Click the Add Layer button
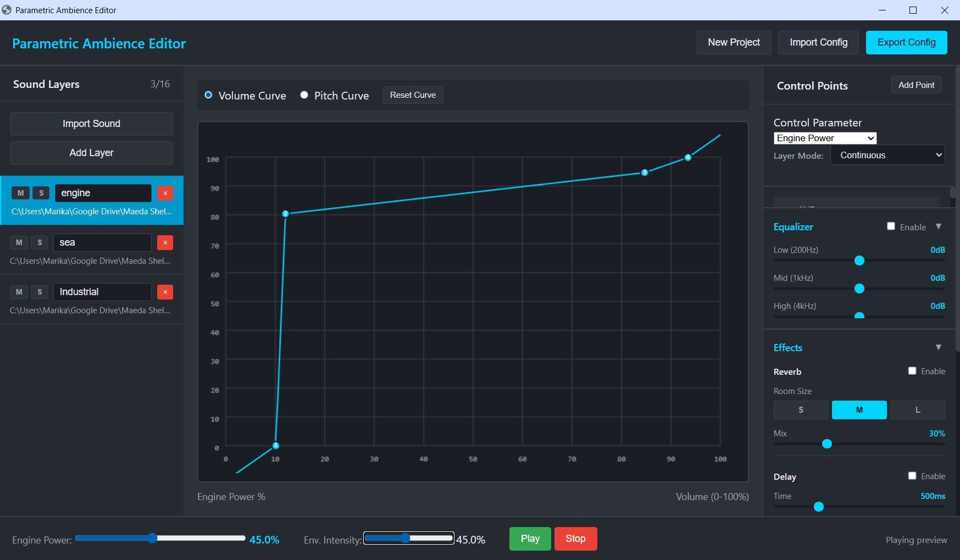The height and width of the screenshot is (560, 960). [x=91, y=153]
